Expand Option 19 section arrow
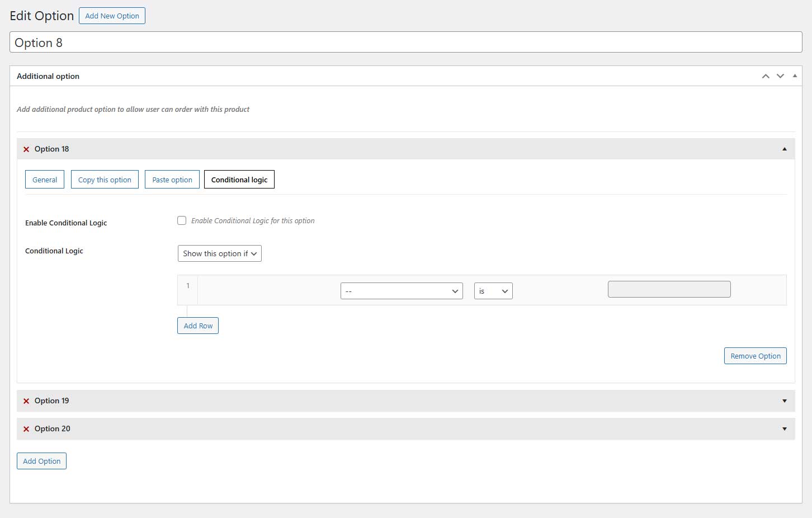812x518 pixels. tap(785, 401)
